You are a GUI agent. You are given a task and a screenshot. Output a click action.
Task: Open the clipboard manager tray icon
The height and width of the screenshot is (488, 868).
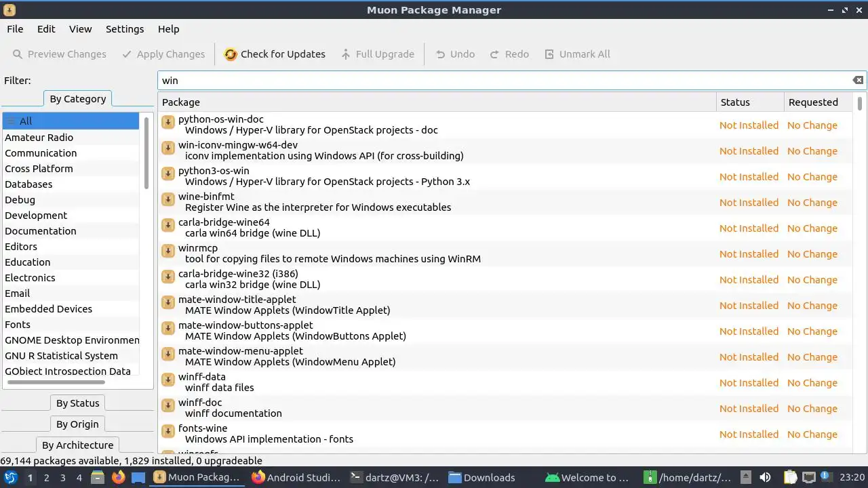click(x=790, y=478)
